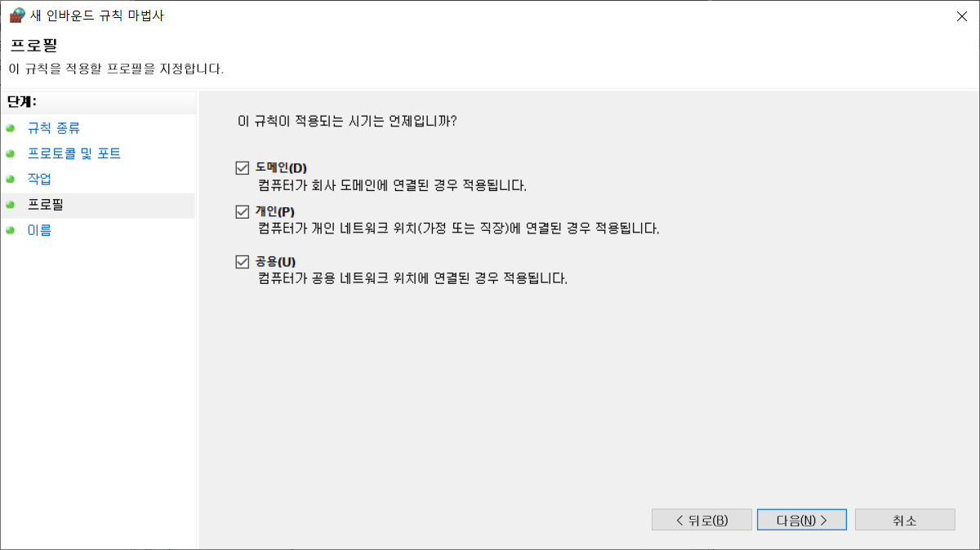The width and height of the screenshot is (980, 550).
Task: Click green bullet next to 이름 step
Action: 11,230
